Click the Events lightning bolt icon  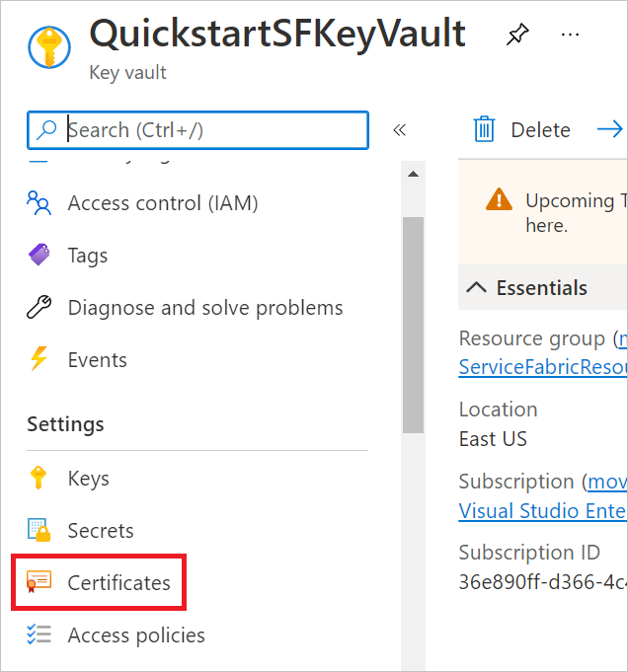pyautogui.click(x=39, y=359)
